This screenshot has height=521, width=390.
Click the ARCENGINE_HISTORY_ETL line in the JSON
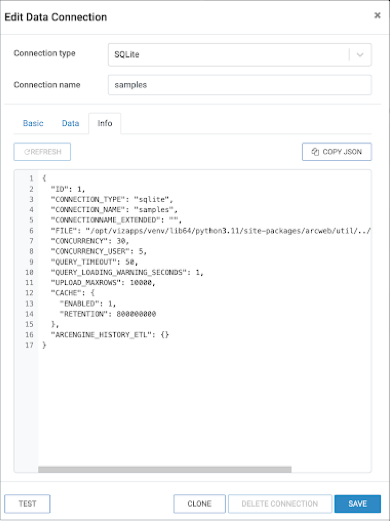(x=110, y=335)
